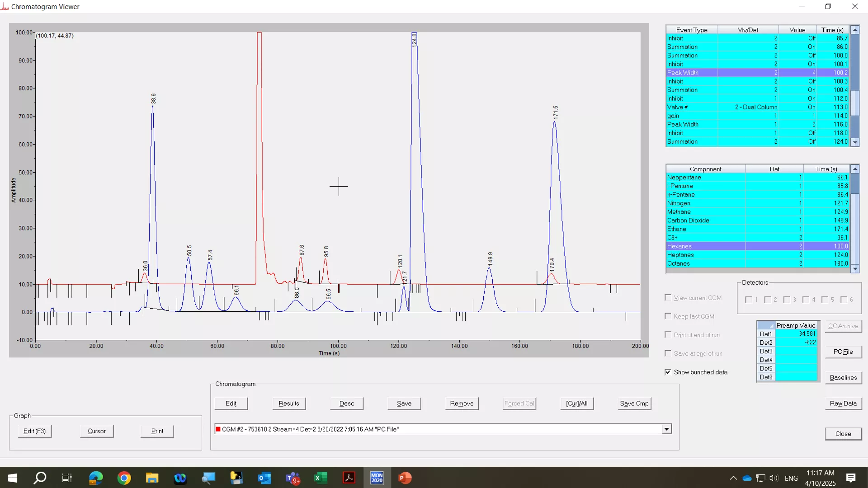
Task: Open Microsoft Teams from the taskbar
Action: [293, 478]
